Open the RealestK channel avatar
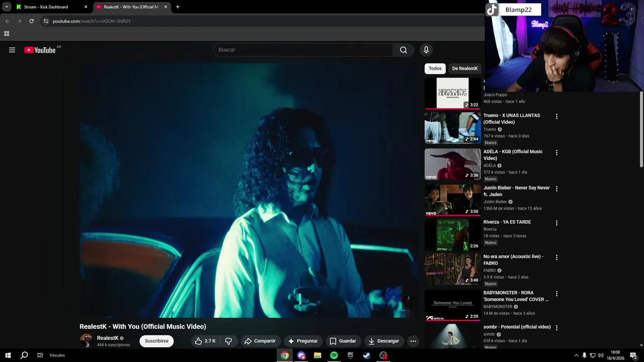Screen dimensions: 644x362 coord(86,341)
